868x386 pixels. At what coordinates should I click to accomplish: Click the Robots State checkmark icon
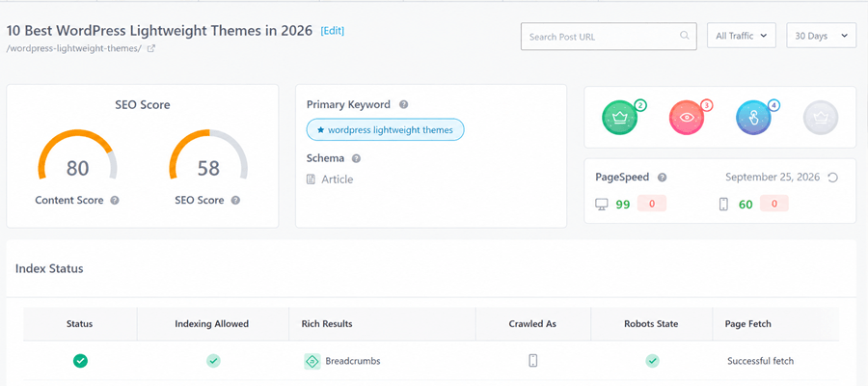pos(652,361)
